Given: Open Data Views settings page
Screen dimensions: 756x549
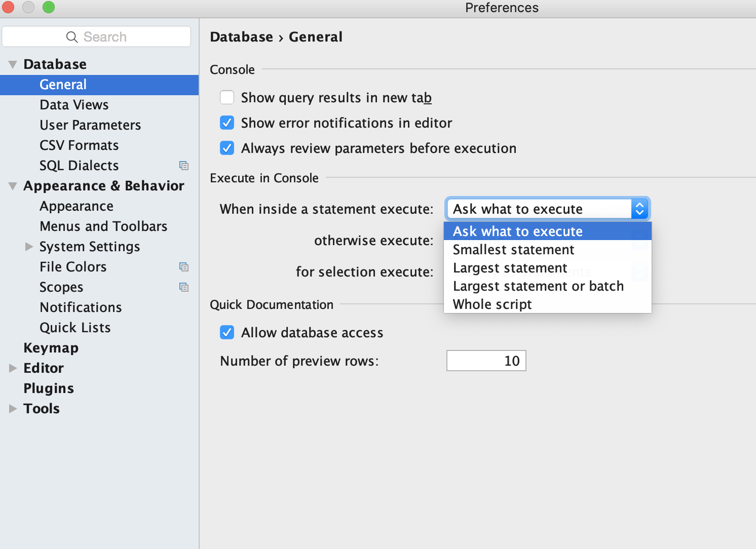Looking at the screenshot, I should [x=74, y=105].
